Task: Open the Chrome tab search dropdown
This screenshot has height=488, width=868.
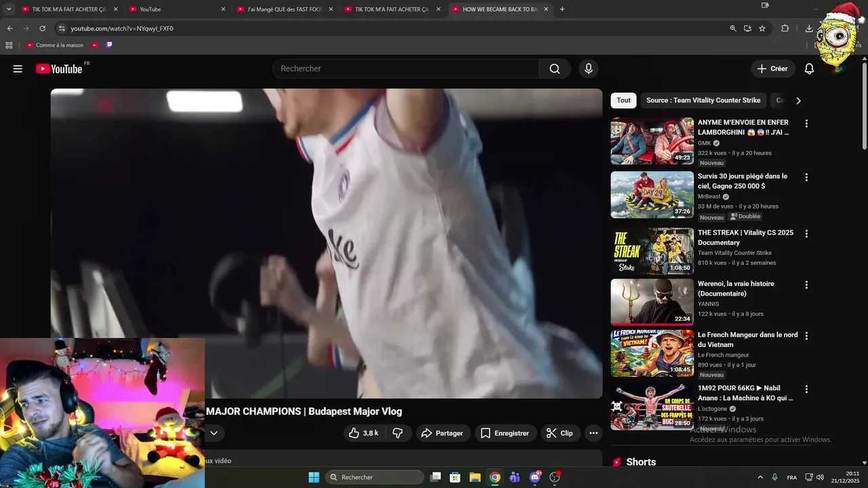Action: [9, 9]
